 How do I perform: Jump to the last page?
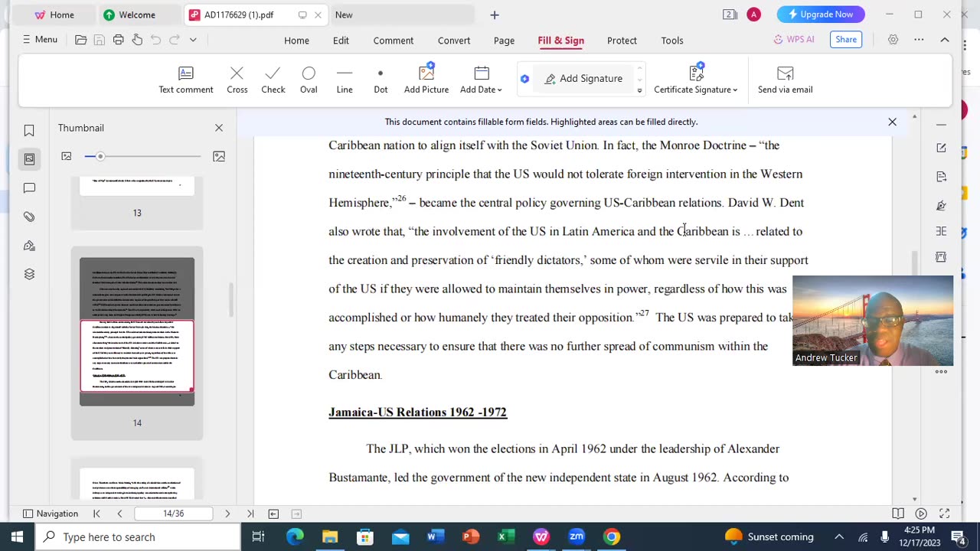pos(250,514)
